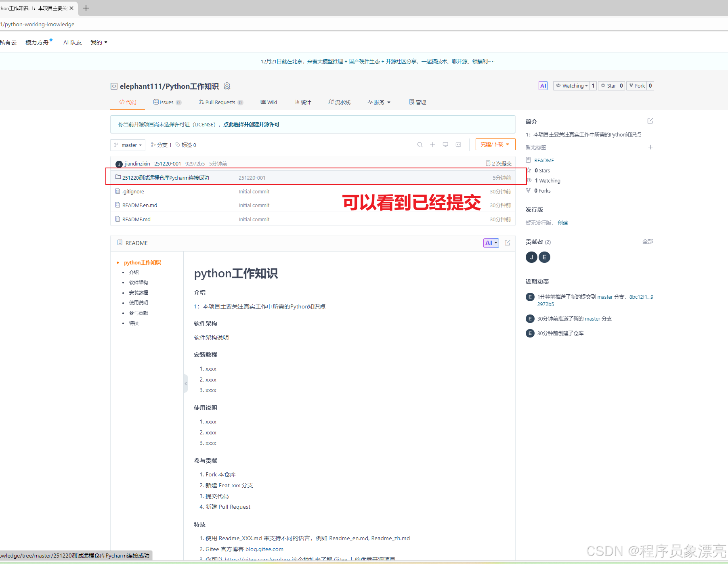Jump to 安装教程 in README outline
This screenshot has height=564, width=728.
(138, 292)
